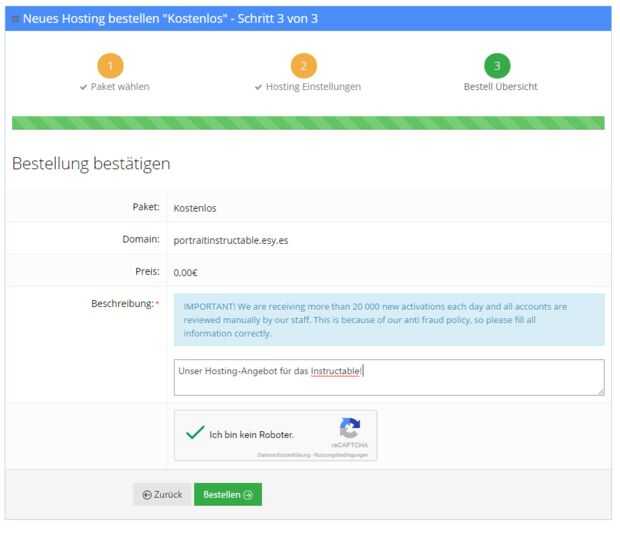
Task: Click the menu icon in blue header
Action: click(x=15, y=19)
